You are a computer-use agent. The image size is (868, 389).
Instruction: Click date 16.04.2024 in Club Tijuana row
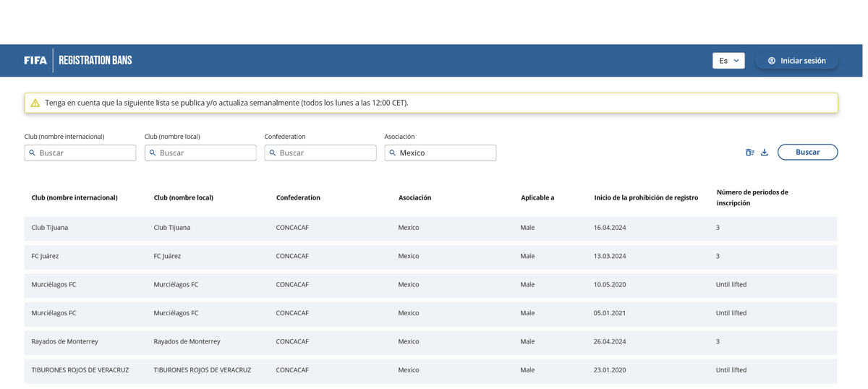tap(610, 228)
